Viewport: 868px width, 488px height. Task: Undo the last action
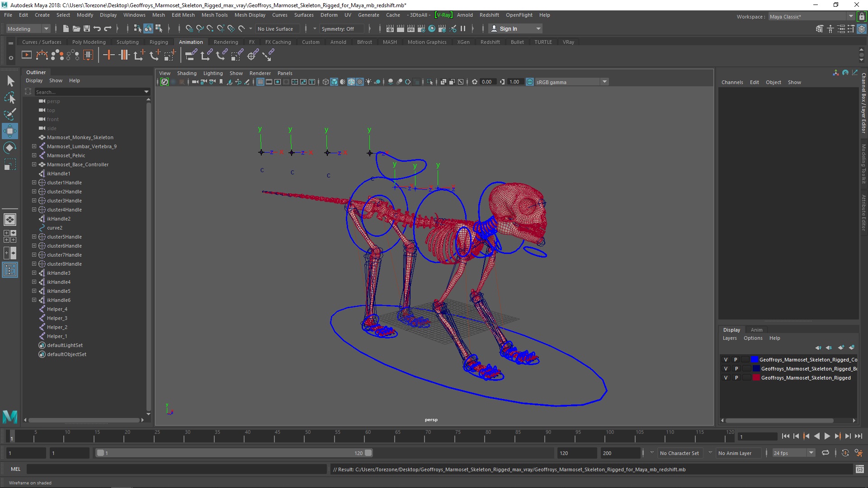[97, 28]
